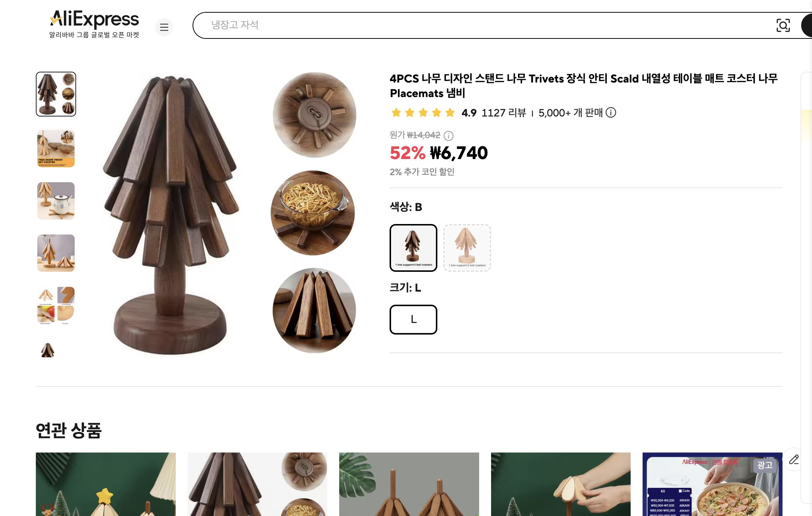The width and height of the screenshot is (812, 516).
Task: Select the light wood color swatch
Action: pyautogui.click(x=467, y=248)
